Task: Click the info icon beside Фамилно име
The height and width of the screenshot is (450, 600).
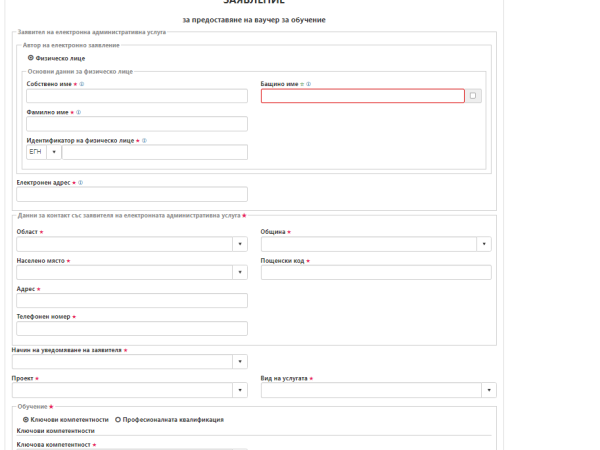Action: click(x=78, y=112)
